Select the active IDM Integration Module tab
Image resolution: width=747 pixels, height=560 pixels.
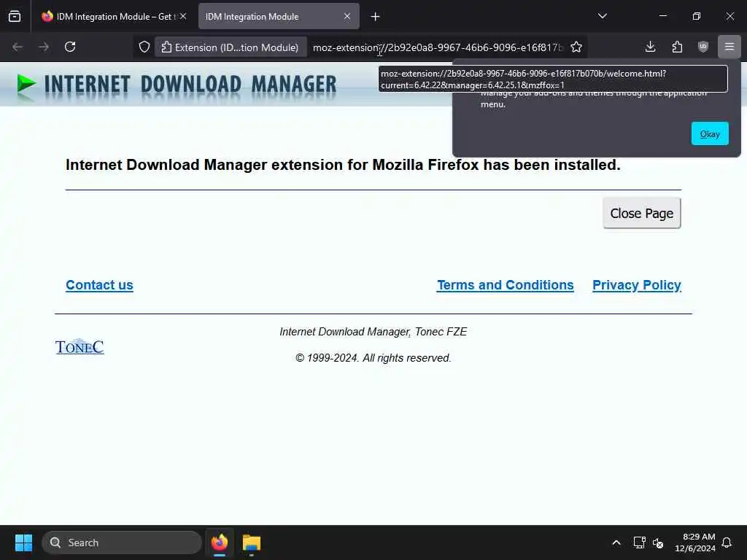tap(279, 16)
